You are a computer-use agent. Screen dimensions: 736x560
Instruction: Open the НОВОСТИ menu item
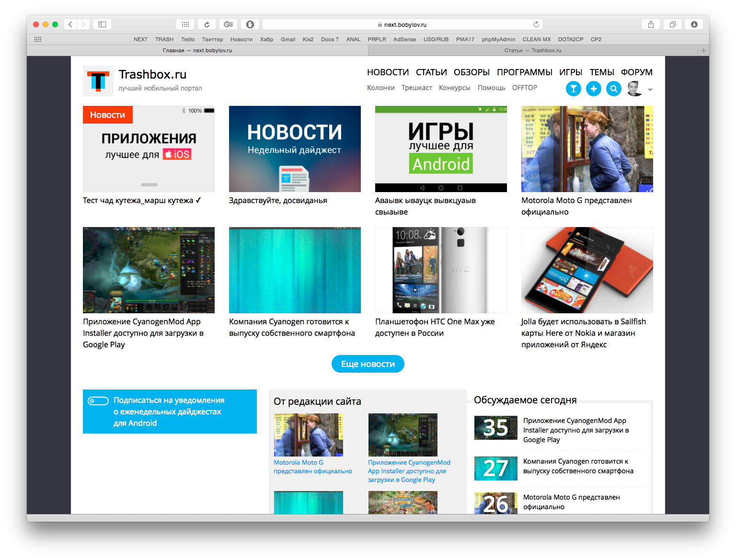tap(388, 72)
